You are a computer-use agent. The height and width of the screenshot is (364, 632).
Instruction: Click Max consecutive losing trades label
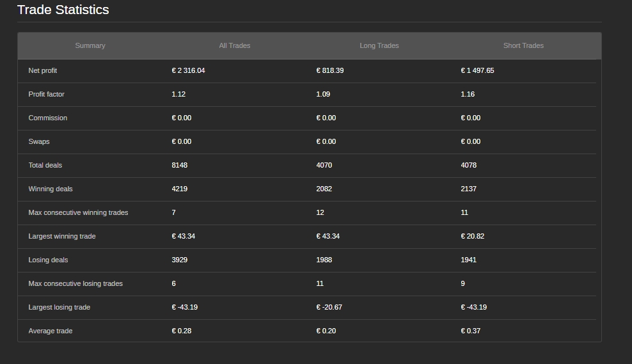coord(75,283)
